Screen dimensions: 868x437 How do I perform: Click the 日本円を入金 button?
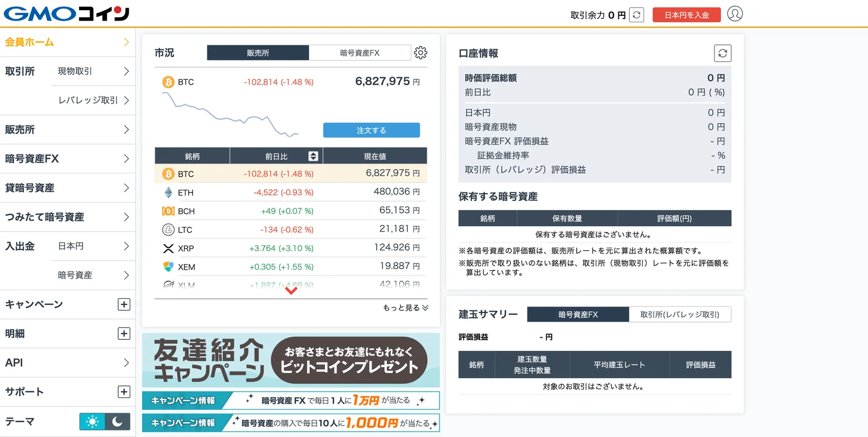point(687,15)
